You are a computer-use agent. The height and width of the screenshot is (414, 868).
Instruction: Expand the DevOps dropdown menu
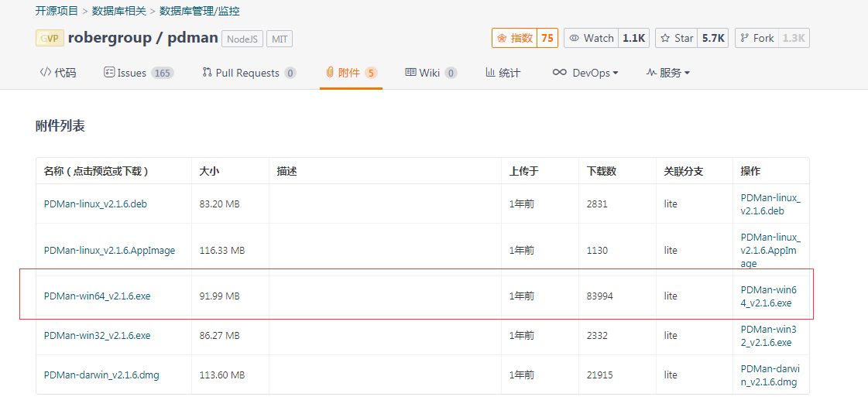tap(585, 73)
